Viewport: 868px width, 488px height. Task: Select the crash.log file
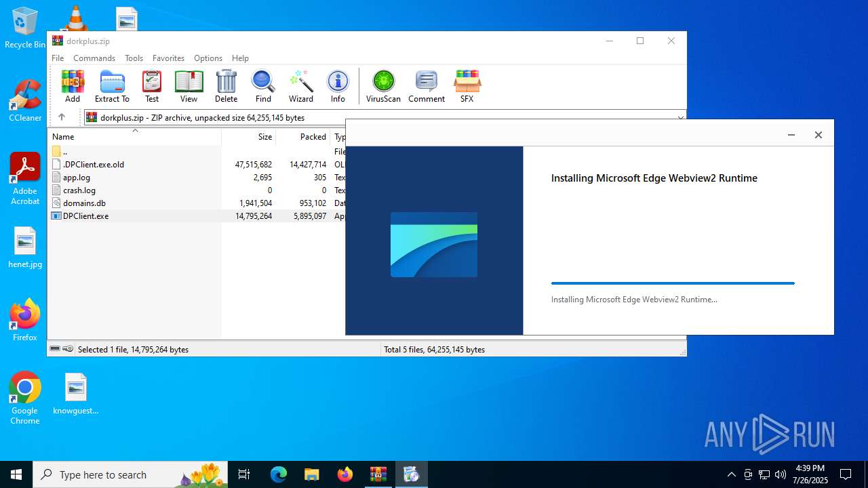pyautogui.click(x=197, y=190)
